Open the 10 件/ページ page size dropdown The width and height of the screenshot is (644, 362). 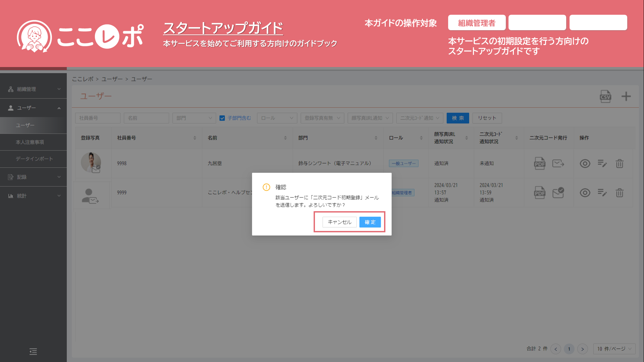tap(614, 349)
